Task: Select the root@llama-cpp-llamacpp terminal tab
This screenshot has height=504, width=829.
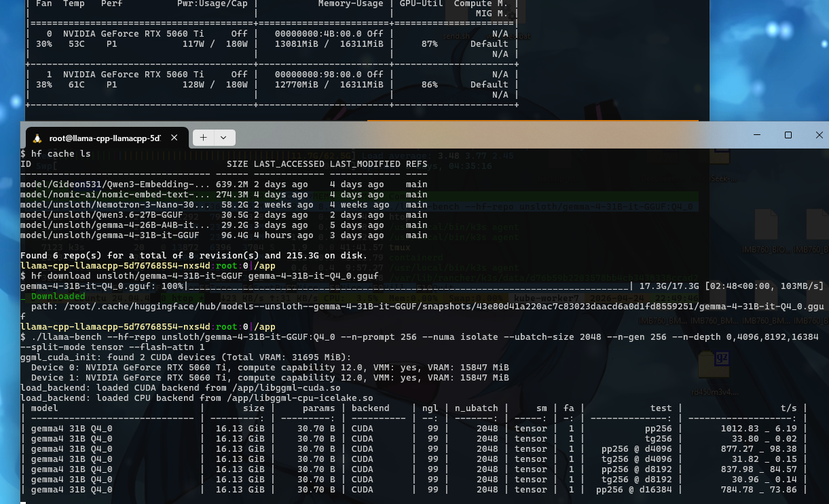Action: tap(107, 138)
